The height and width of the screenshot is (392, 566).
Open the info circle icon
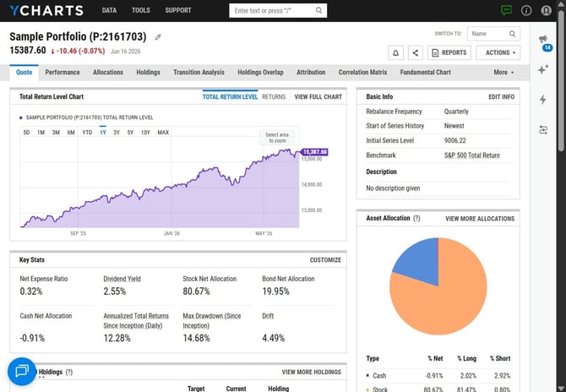click(526, 10)
